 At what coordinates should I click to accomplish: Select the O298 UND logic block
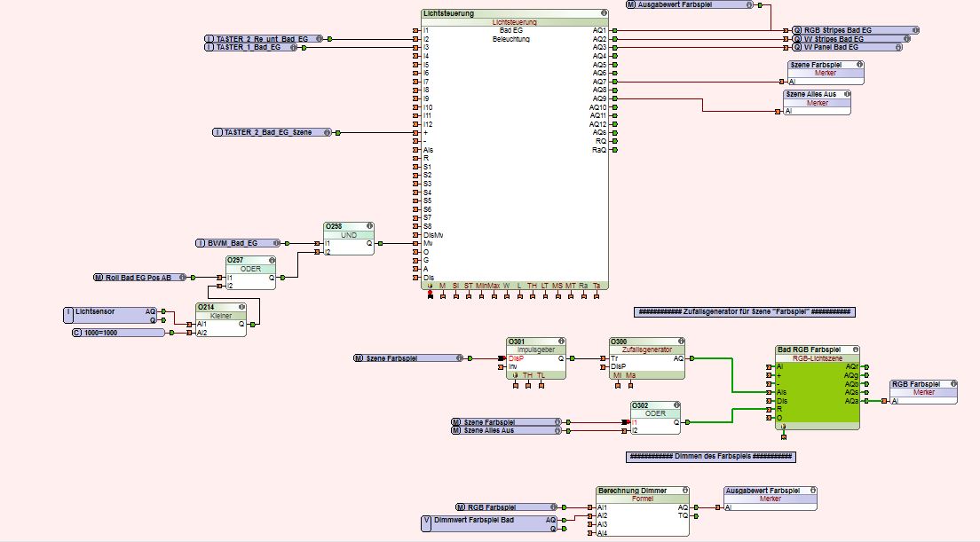click(349, 239)
